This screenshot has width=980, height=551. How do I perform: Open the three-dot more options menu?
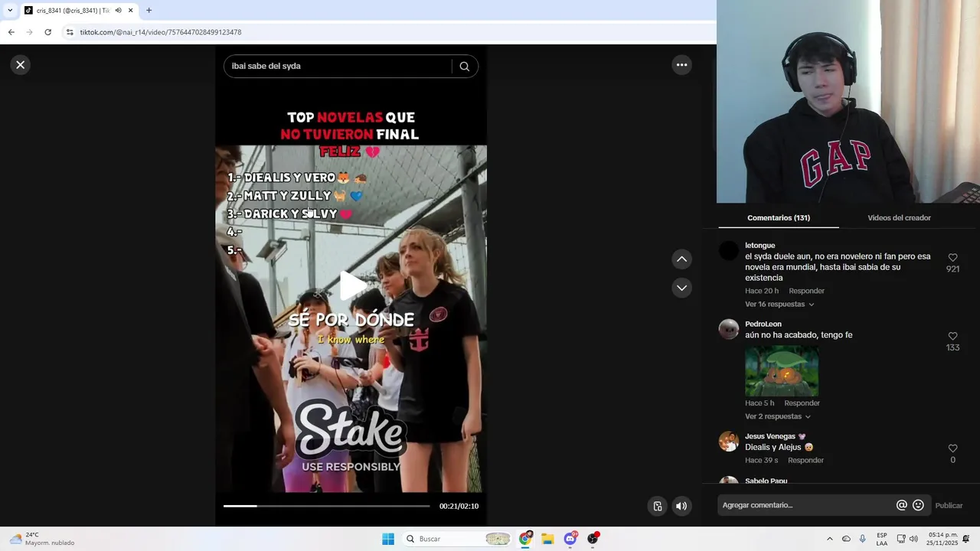pyautogui.click(x=681, y=65)
